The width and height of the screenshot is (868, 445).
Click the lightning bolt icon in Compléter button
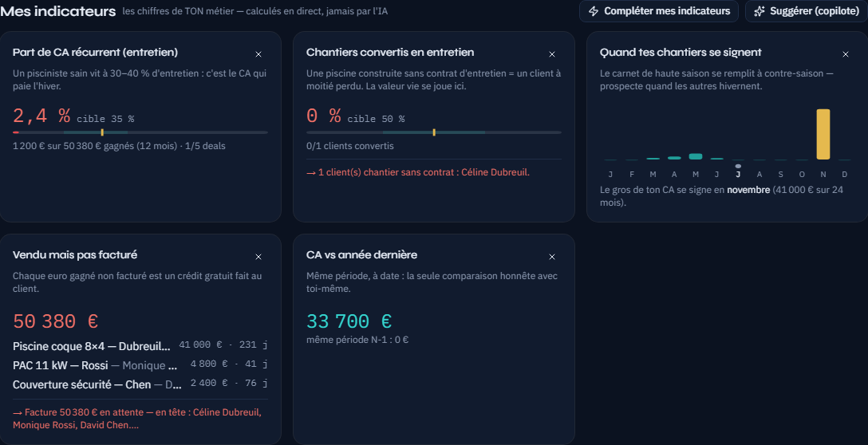pyautogui.click(x=594, y=11)
